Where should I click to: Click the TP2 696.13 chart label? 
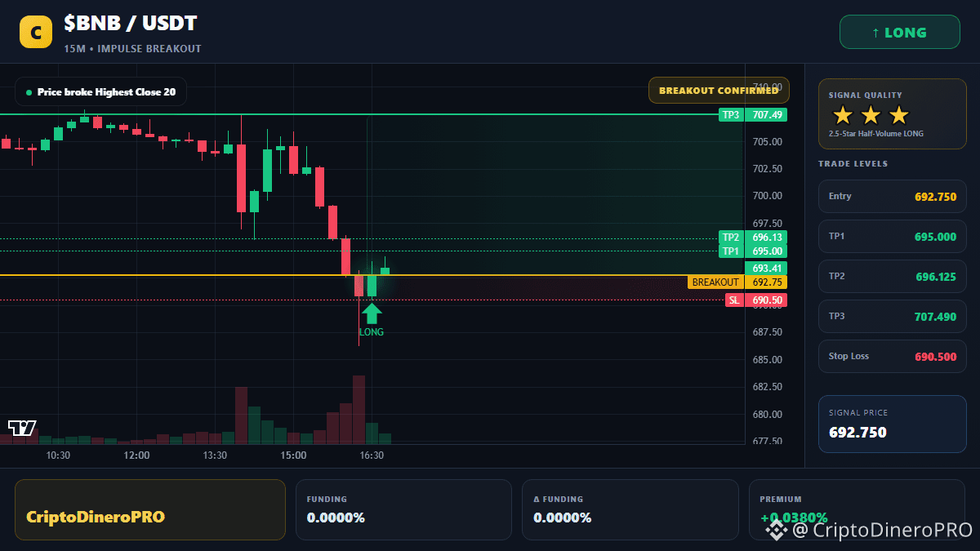click(x=752, y=238)
